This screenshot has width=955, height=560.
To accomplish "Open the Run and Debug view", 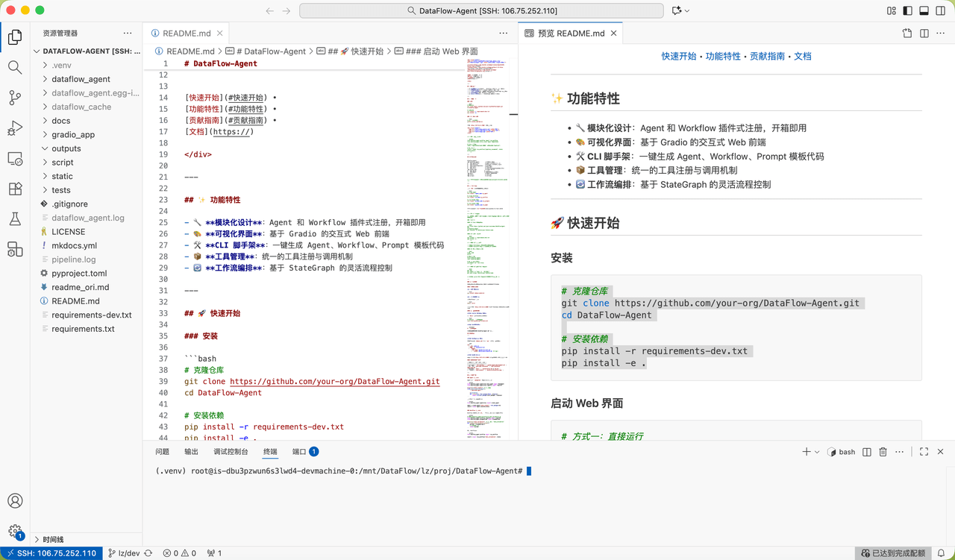I will 15,128.
